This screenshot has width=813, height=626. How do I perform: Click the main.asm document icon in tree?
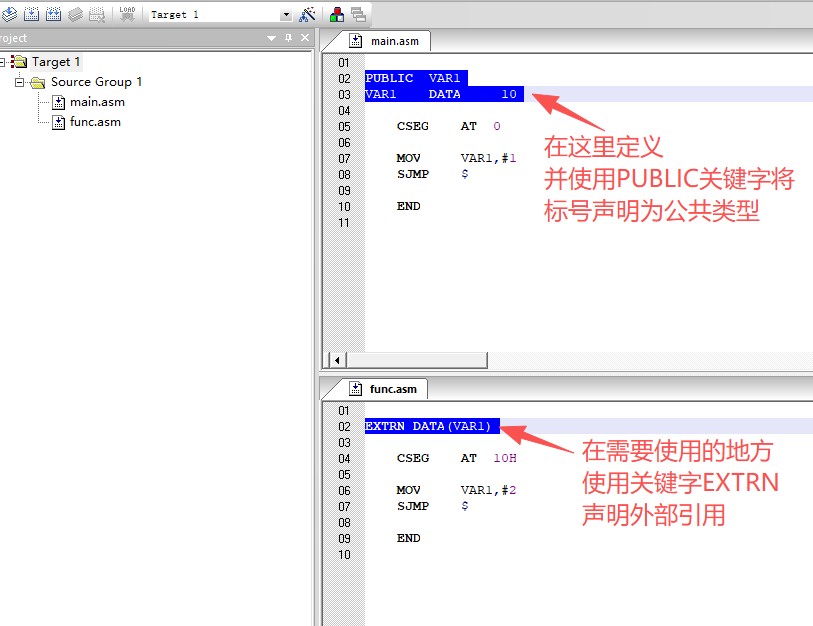pos(59,101)
